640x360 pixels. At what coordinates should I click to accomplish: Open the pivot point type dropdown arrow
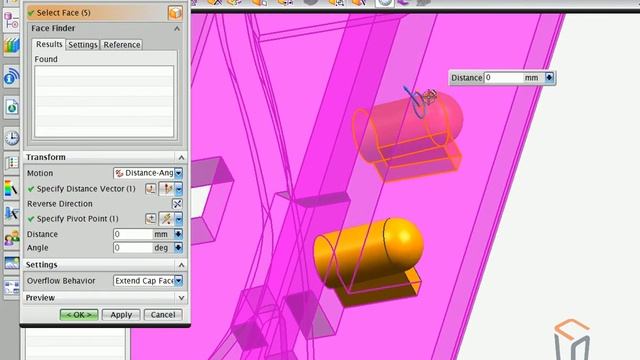click(x=178, y=219)
